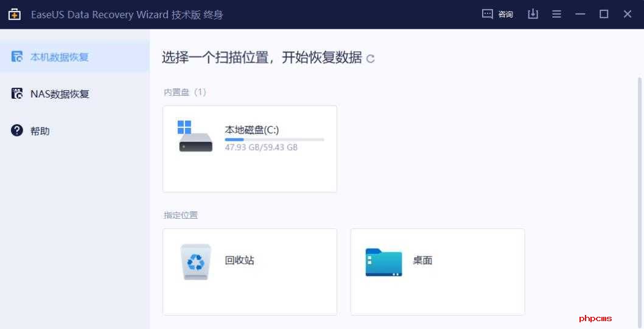Choose the 回收站 location label

click(239, 260)
